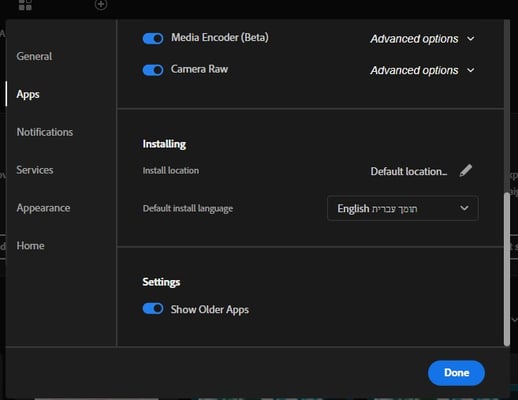Screen dimensions: 518x400
Task: Click the Default location text
Action: (x=409, y=171)
